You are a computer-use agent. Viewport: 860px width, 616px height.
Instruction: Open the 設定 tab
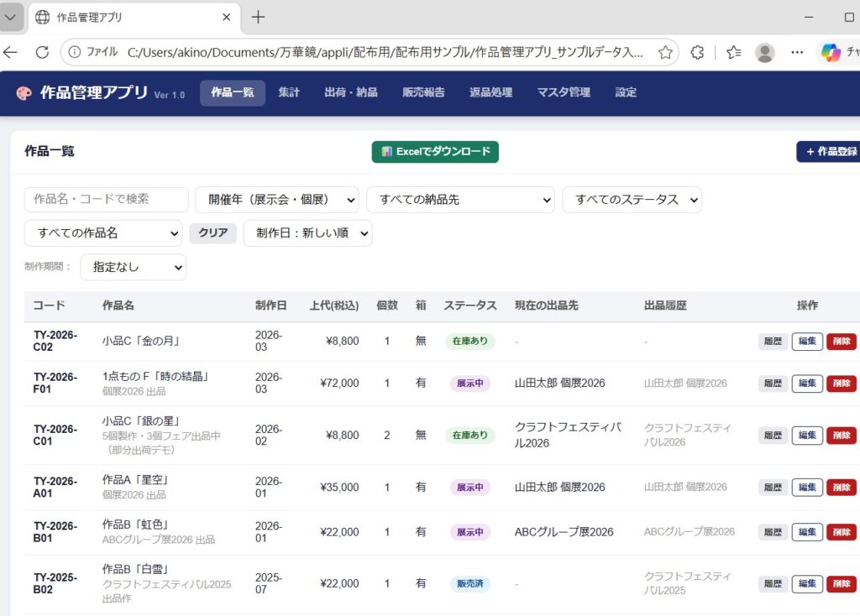(626, 92)
